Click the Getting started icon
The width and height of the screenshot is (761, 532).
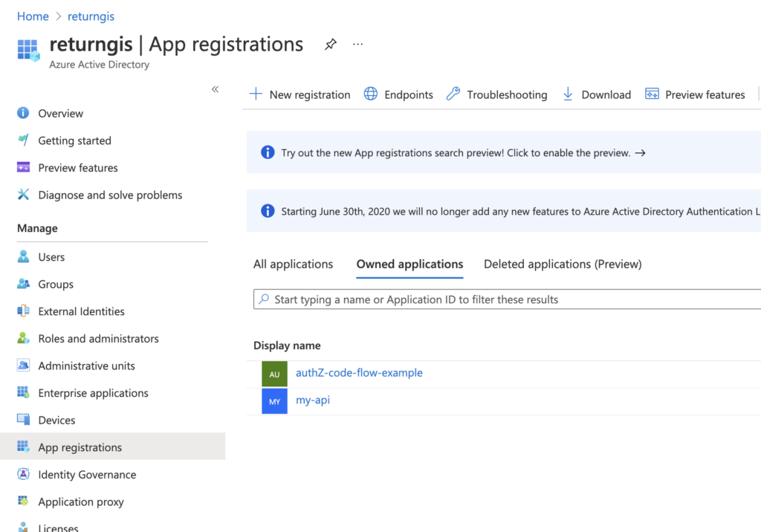pos(23,140)
